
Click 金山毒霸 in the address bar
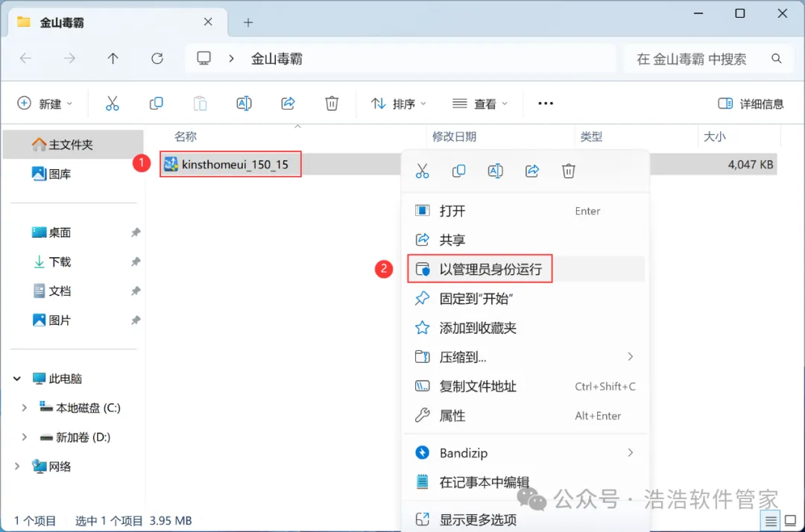click(277, 59)
